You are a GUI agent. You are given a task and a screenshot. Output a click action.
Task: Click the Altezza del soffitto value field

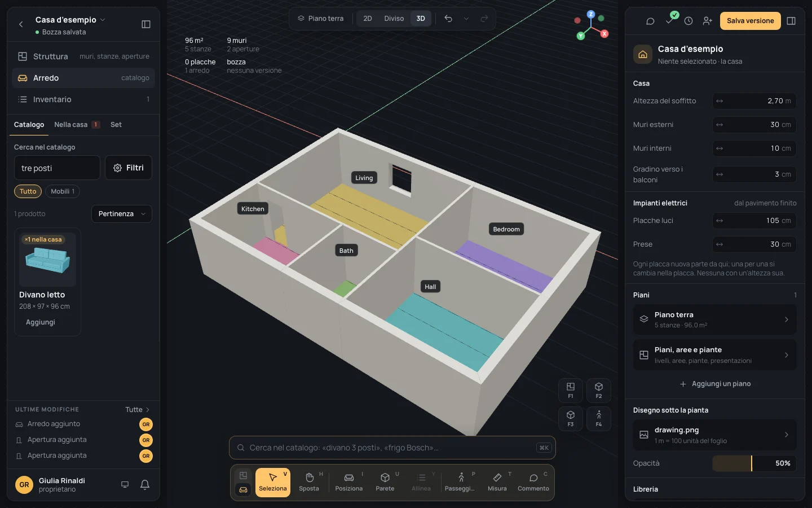click(754, 101)
